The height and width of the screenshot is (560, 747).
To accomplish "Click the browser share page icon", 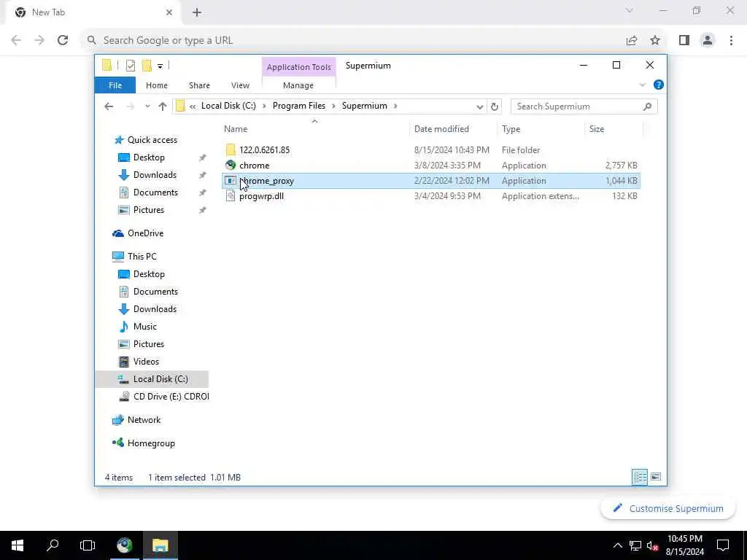I will point(632,41).
